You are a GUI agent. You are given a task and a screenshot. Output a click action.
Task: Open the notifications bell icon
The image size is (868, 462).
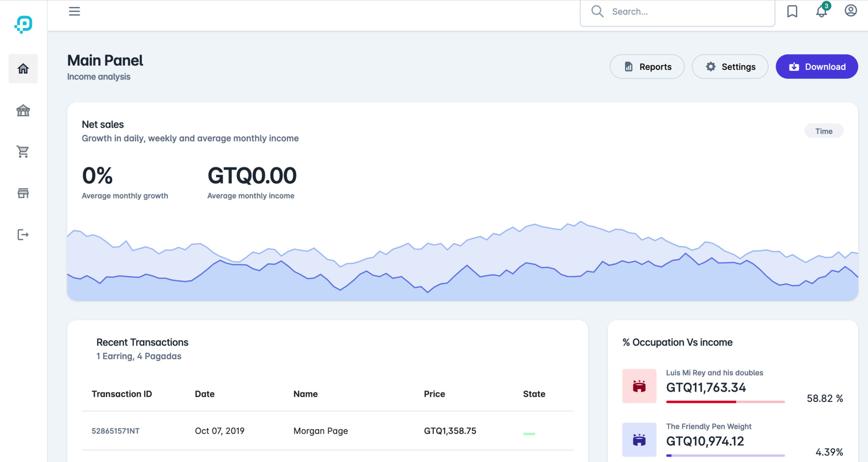click(x=821, y=11)
